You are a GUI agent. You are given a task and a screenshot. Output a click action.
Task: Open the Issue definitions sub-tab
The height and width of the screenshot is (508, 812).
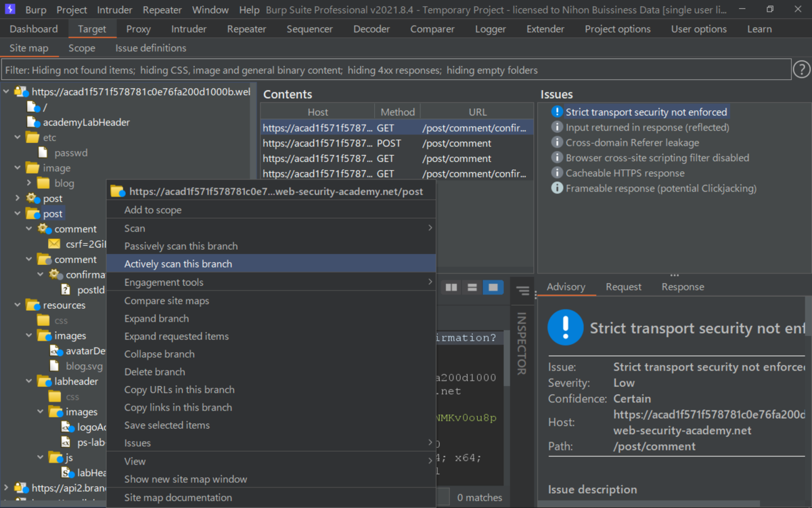click(x=150, y=48)
